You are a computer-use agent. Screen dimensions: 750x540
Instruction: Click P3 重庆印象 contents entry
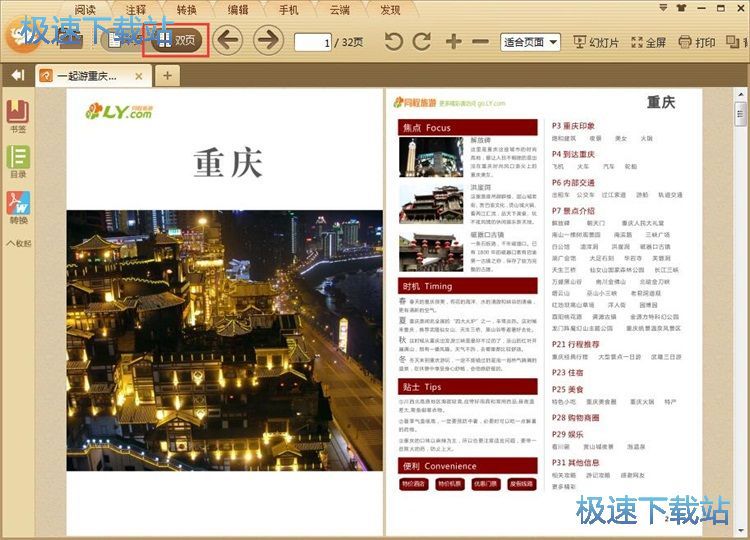pyautogui.click(x=573, y=126)
